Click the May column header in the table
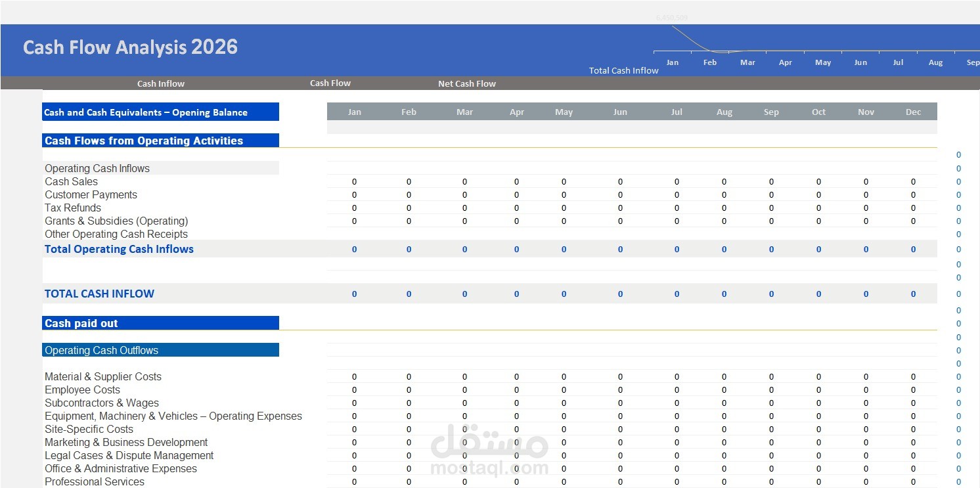 pyautogui.click(x=564, y=112)
